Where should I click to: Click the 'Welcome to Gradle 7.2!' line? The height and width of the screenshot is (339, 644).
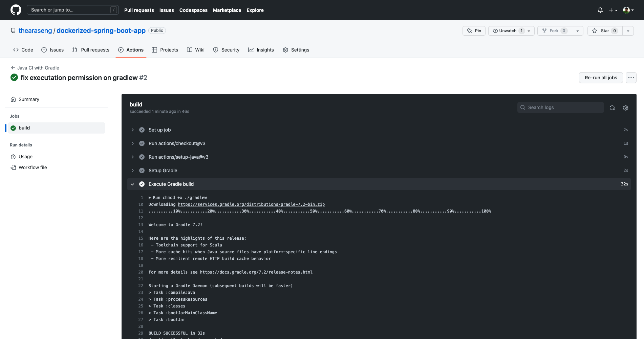175,225
